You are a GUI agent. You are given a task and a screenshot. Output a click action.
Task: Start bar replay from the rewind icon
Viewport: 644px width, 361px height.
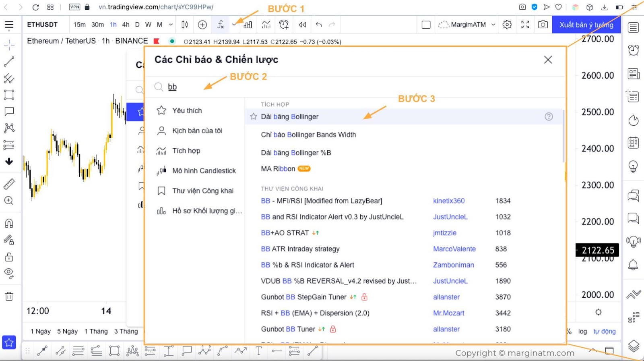tap(302, 25)
